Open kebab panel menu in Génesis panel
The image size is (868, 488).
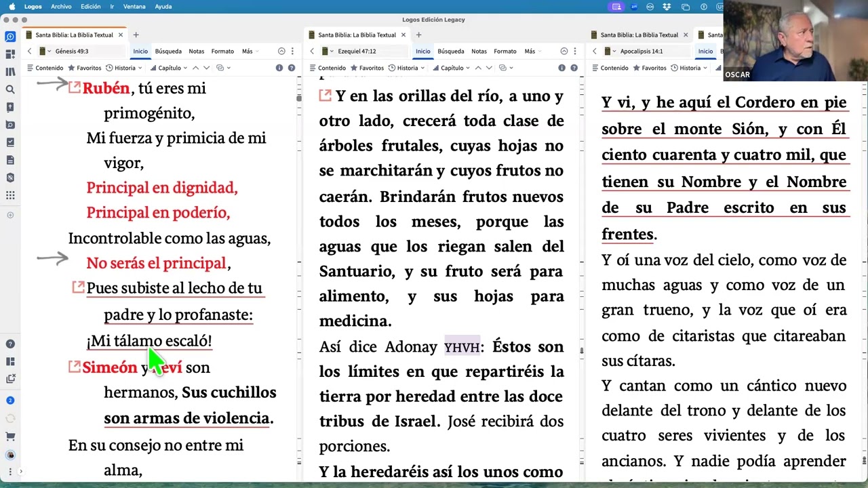[292, 51]
